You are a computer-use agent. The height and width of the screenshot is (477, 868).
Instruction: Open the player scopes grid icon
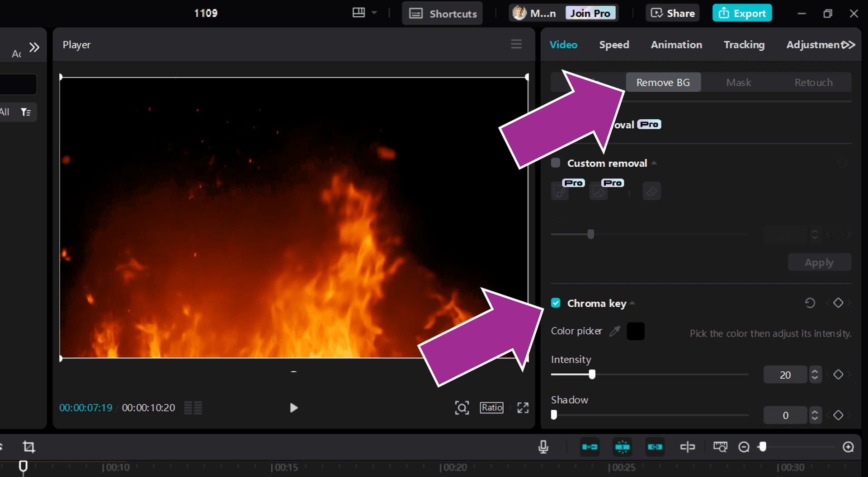point(193,408)
